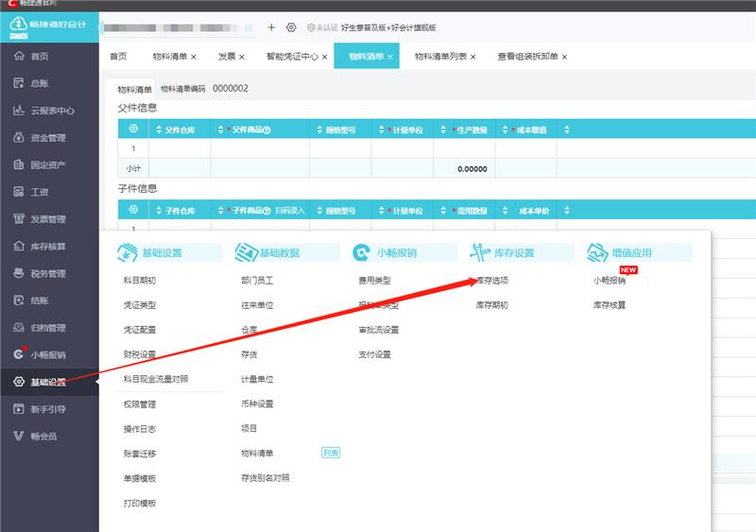Screen dimensions: 756x532
Task: Open 库存选项 under 库存设置
Action: [x=491, y=281]
